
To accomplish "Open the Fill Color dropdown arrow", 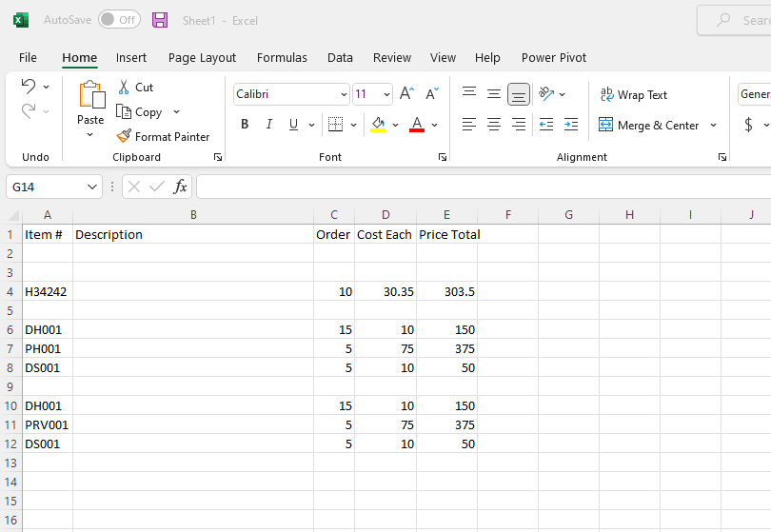I will point(395,125).
